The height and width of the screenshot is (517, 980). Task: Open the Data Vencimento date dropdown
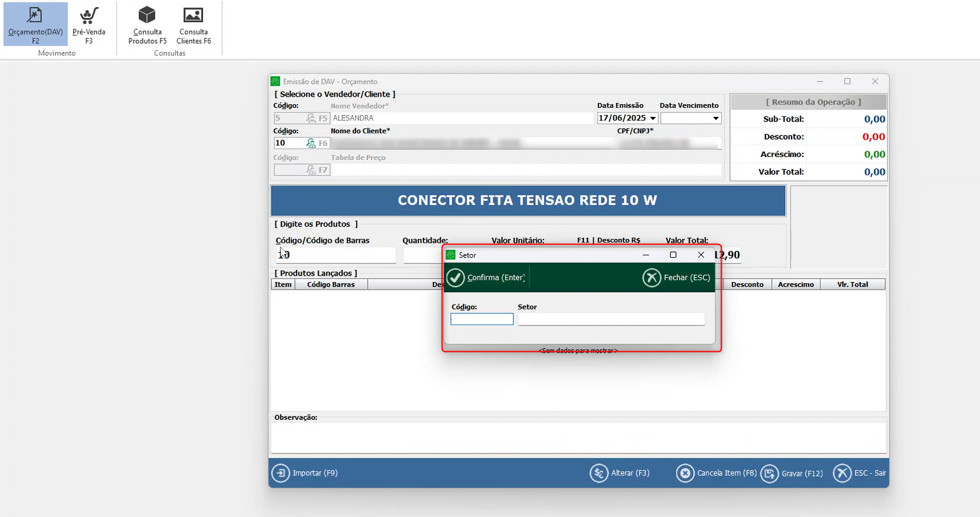[716, 118]
